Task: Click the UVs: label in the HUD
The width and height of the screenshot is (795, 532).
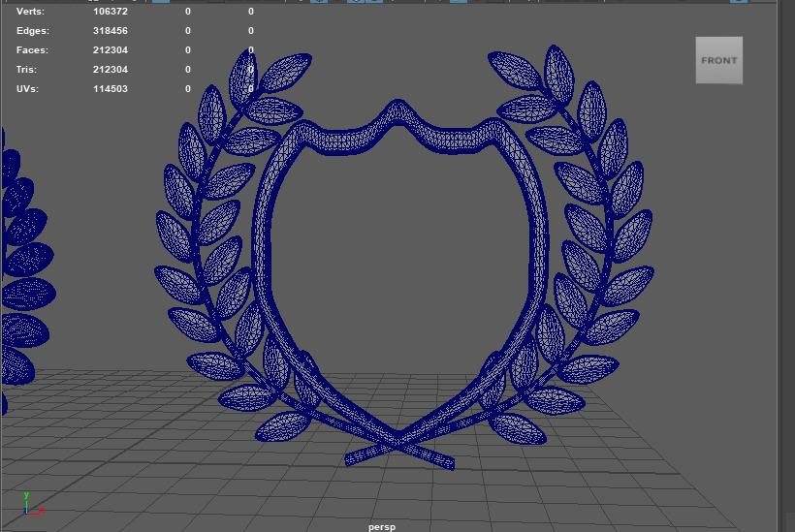Action: click(27, 89)
